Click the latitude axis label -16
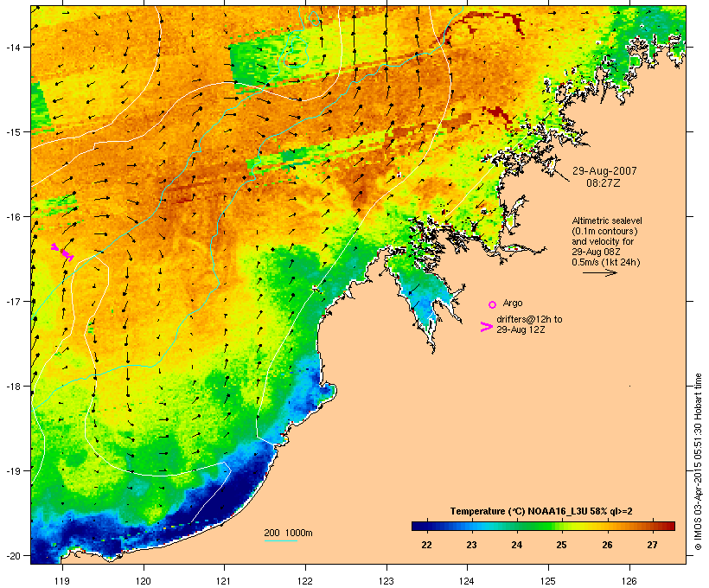709x588 pixels. (12, 217)
